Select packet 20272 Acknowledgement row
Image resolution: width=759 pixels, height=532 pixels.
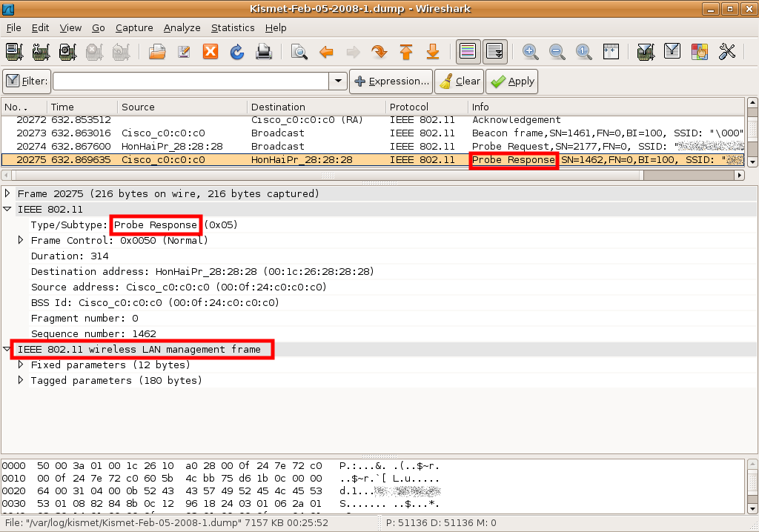(373, 120)
